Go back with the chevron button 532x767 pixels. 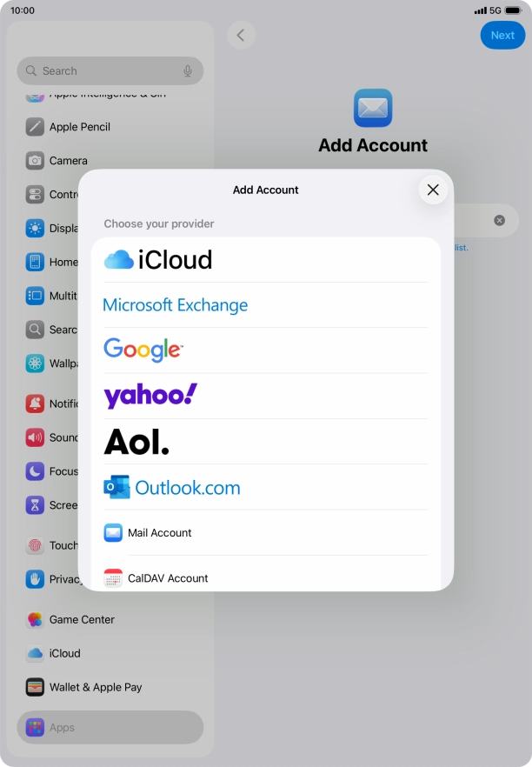[241, 36]
